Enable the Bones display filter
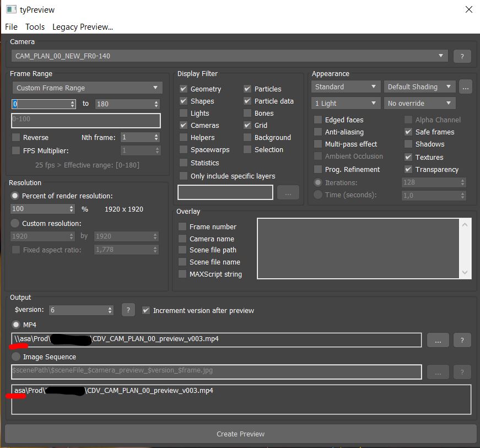 pyautogui.click(x=247, y=113)
